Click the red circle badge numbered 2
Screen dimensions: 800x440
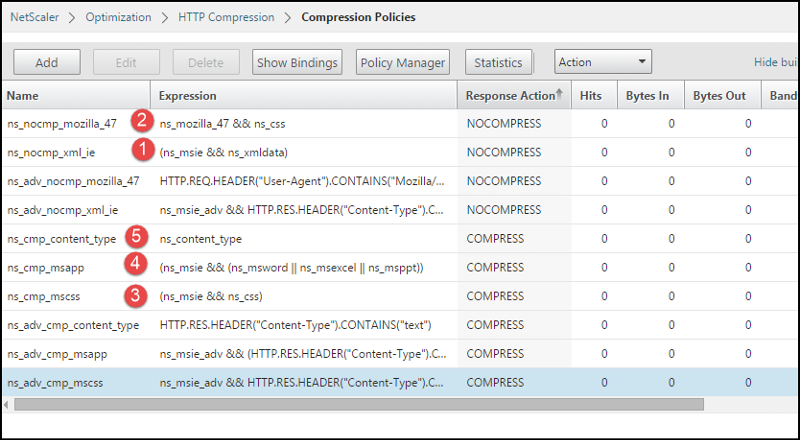click(142, 121)
